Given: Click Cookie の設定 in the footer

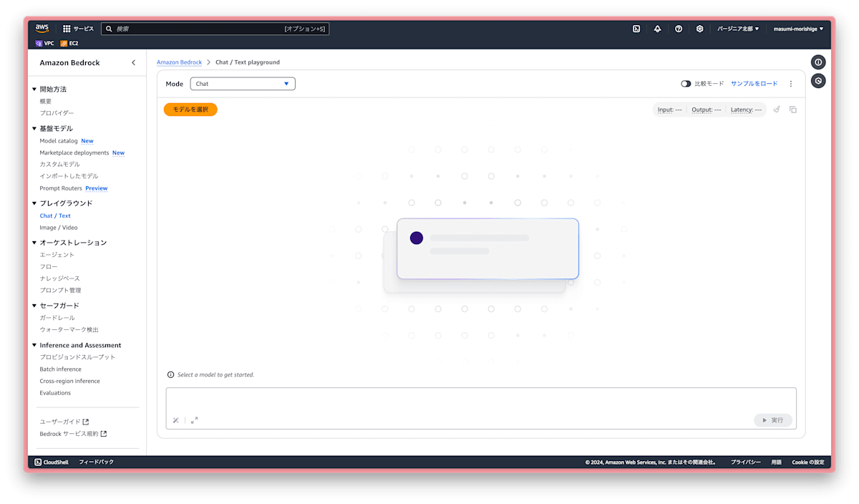Looking at the screenshot, I should (x=807, y=462).
